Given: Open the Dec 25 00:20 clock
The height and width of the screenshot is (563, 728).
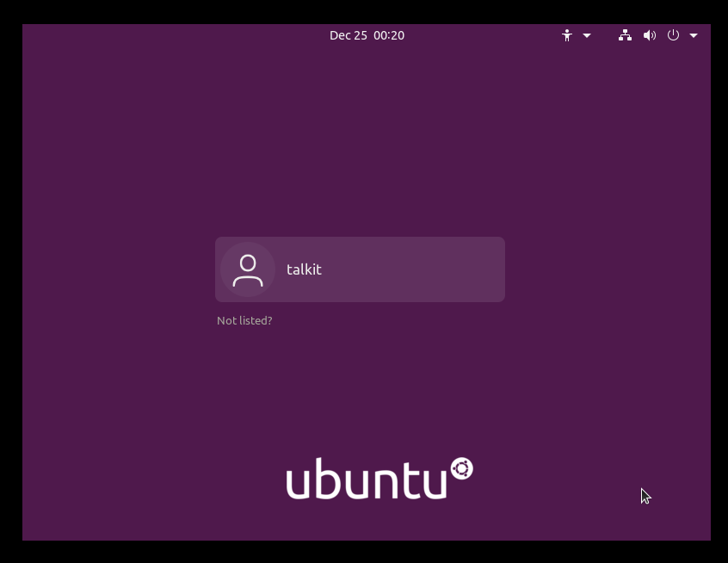Looking at the screenshot, I should pyautogui.click(x=367, y=35).
